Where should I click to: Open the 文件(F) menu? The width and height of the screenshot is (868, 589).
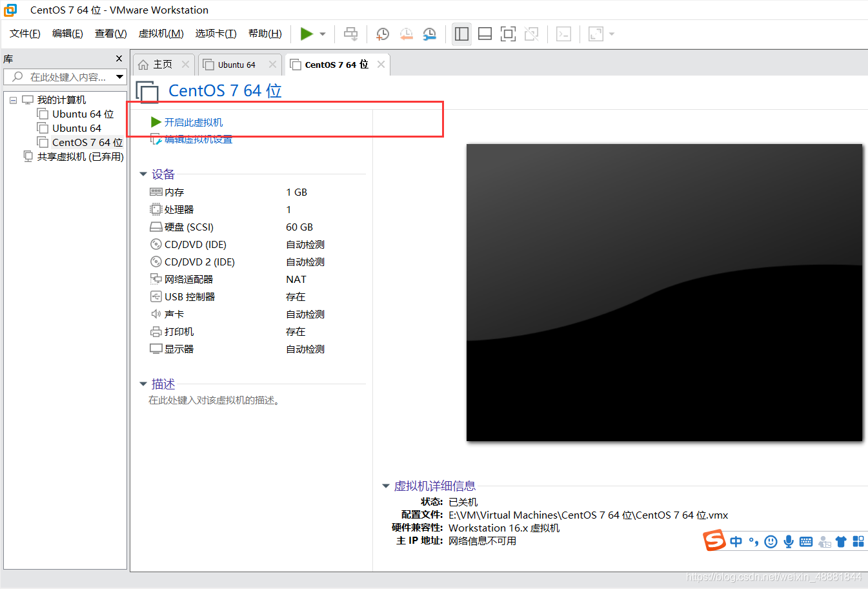tap(25, 34)
